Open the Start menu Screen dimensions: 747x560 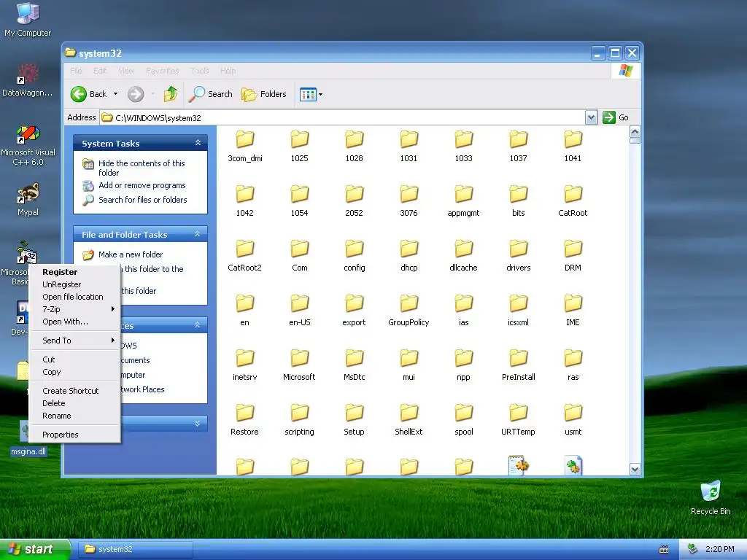(x=34, y=549)
